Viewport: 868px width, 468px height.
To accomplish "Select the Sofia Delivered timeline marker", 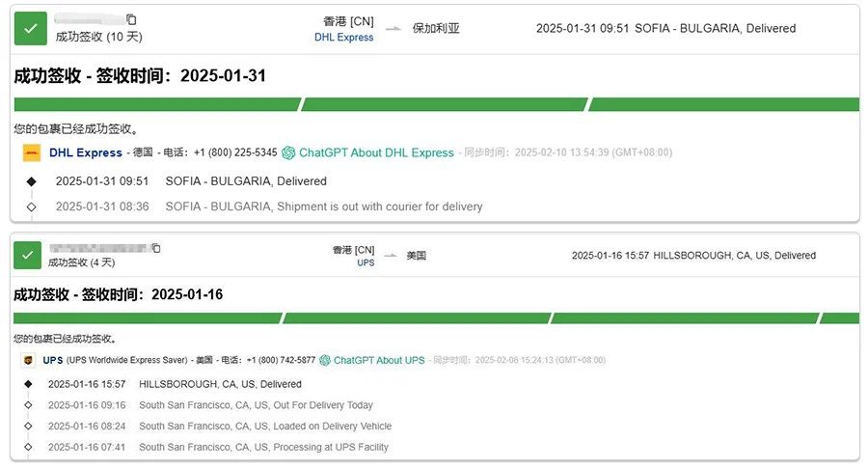I will point(31,180).
